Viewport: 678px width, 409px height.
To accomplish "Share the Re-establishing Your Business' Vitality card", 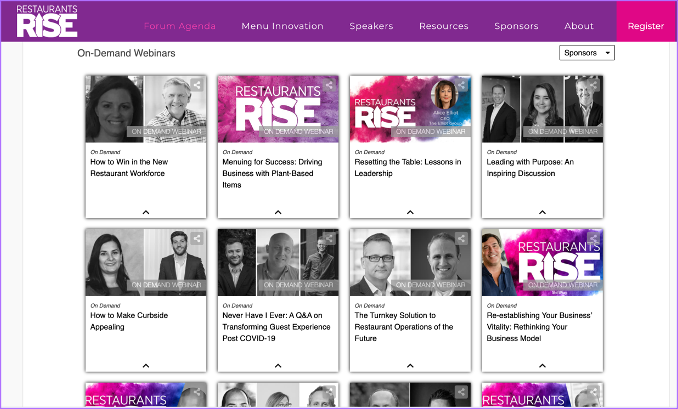I will click(x=594, y=238).
